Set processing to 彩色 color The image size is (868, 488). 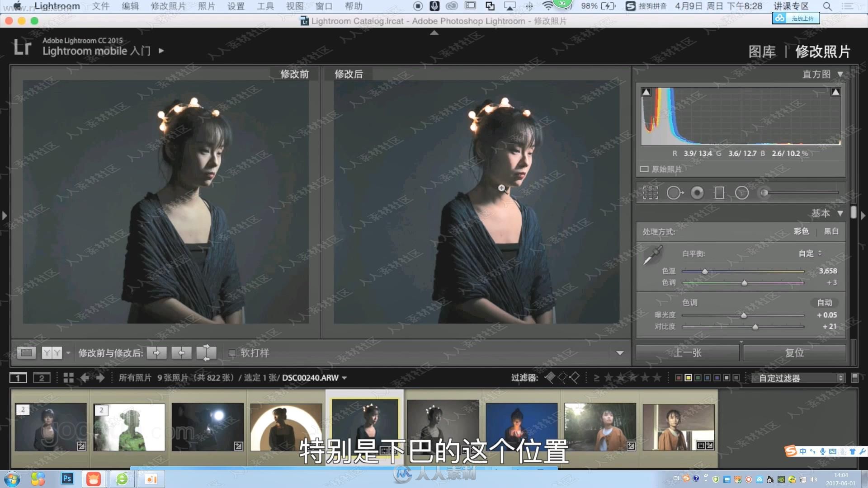tap(801, 231)
